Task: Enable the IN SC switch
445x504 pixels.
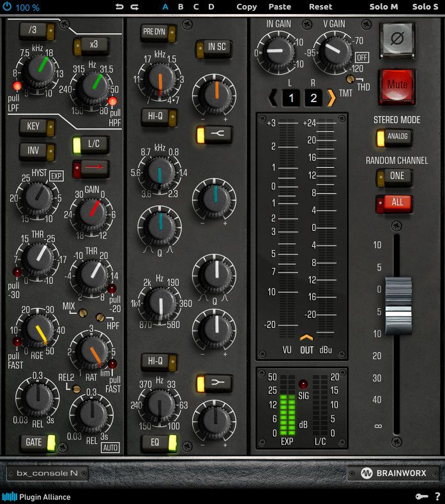Action: pyautogui.click(x=215, y=48)
